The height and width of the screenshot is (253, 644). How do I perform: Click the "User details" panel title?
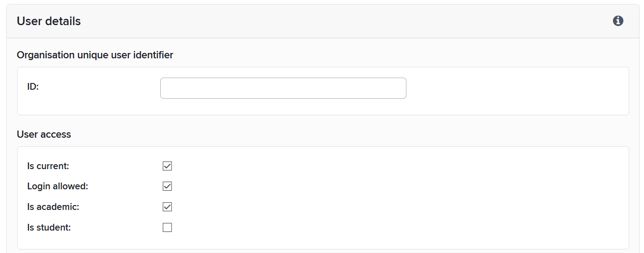(x=49, y=21)
